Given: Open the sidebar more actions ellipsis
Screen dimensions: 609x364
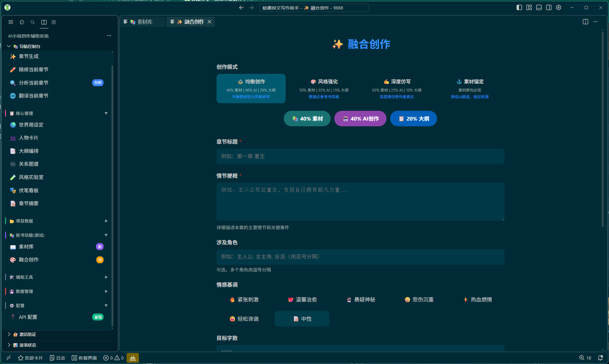Looking at the screenshot, I should [x=109, y=36].
